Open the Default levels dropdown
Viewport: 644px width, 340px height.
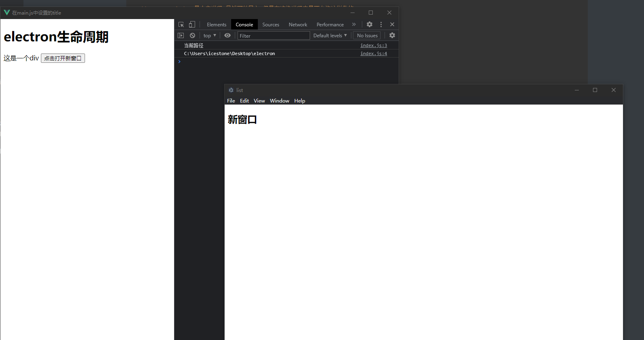(x=330, y=36)
